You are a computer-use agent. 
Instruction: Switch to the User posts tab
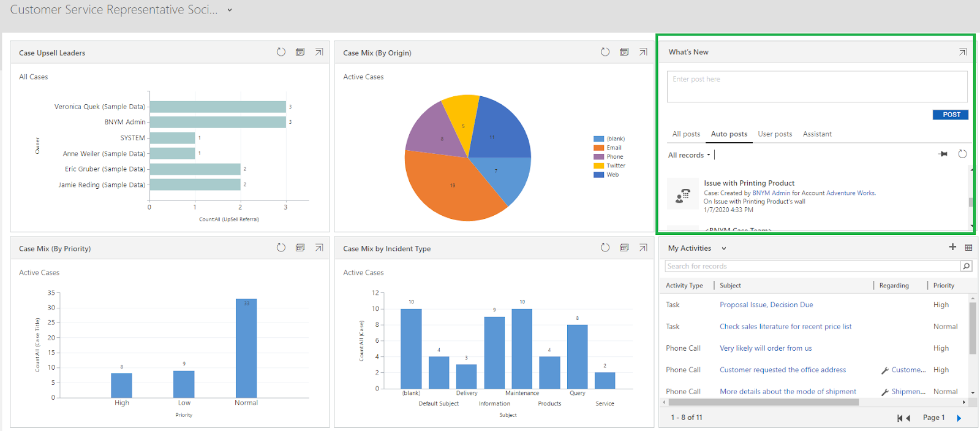click(x=775, y=134)
